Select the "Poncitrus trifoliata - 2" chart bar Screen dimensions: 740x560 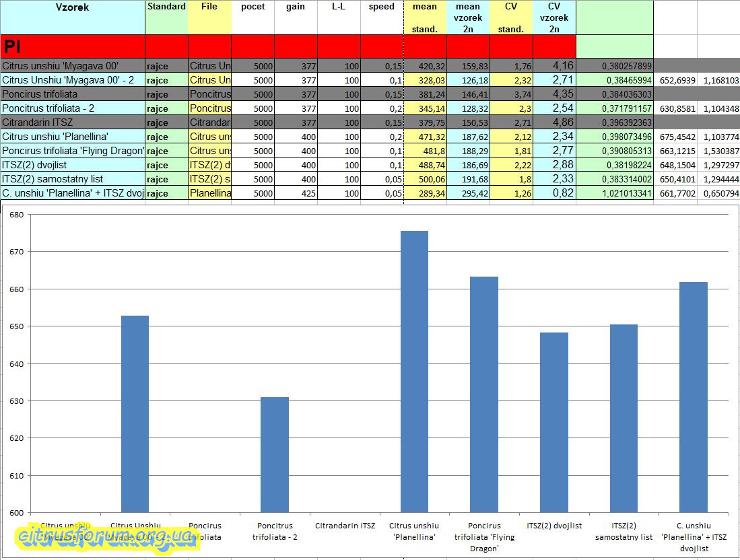[275, 454]
